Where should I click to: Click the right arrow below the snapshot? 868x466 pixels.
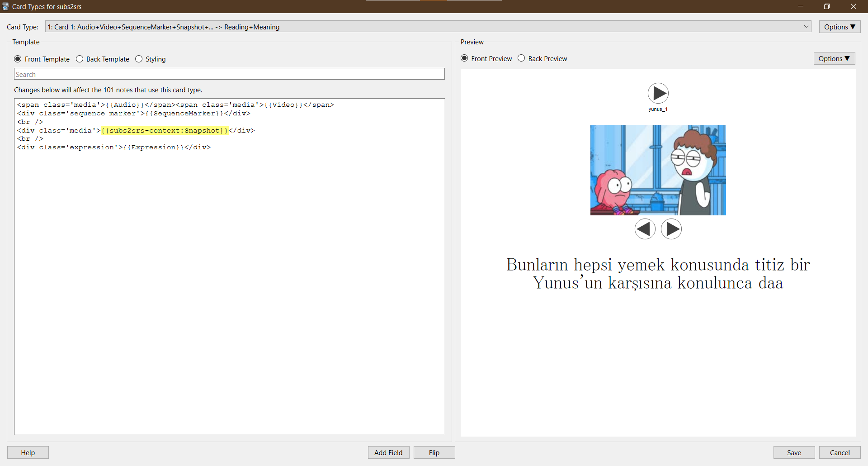pyautogui.click(x=671, y=229)
